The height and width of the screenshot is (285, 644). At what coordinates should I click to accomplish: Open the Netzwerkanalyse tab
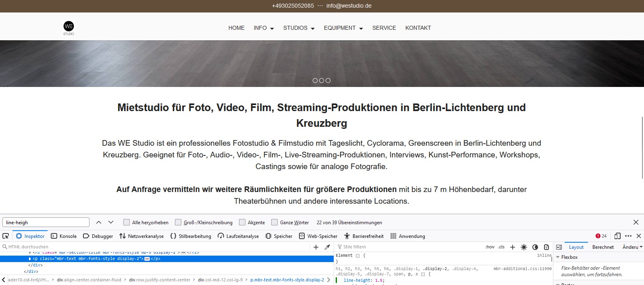pyautogui.click(x=141, y=236)
